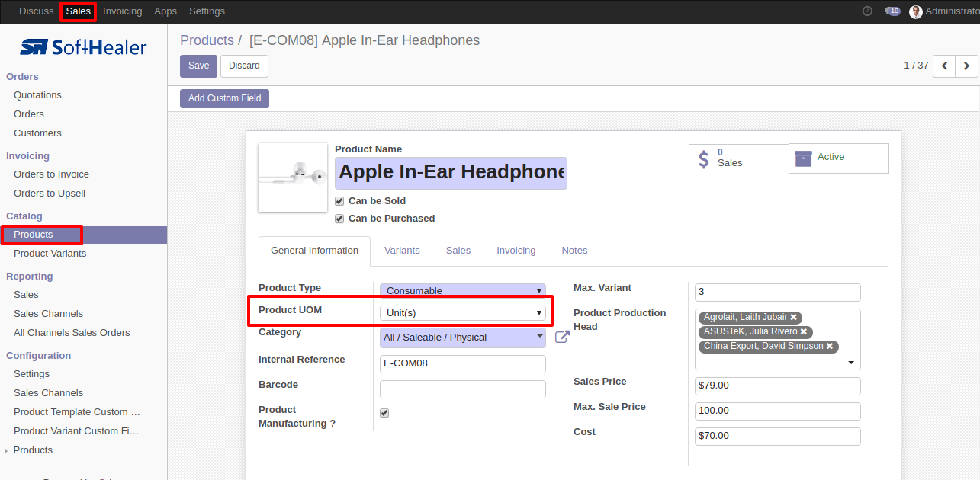Click the dollar Sales stat icon
The image size is (980, 480).
point(704,158)
